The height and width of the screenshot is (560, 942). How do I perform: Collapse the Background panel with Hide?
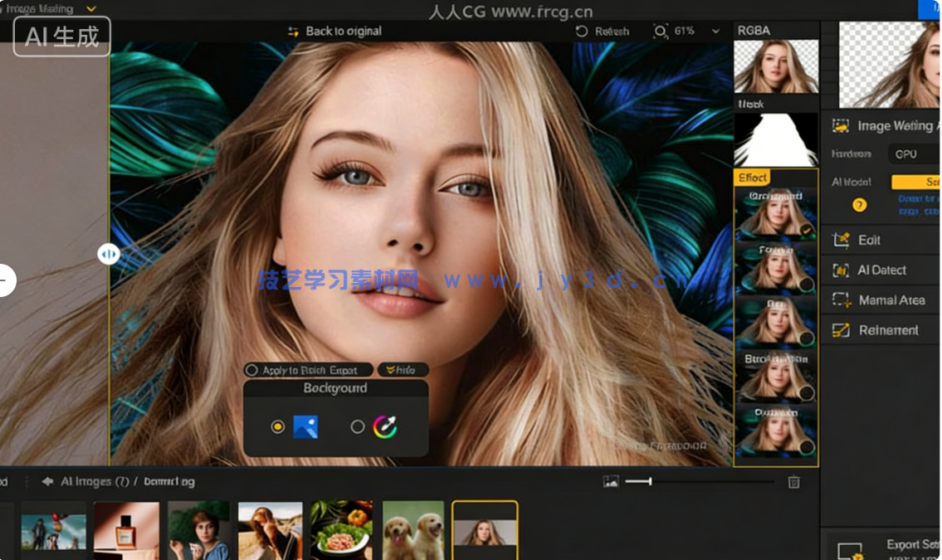pos(402,370)
